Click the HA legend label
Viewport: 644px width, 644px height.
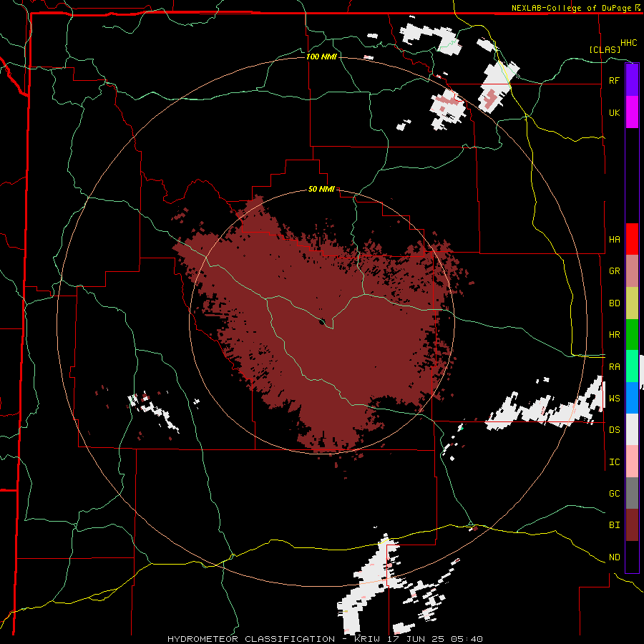click(x=614, y=240)
